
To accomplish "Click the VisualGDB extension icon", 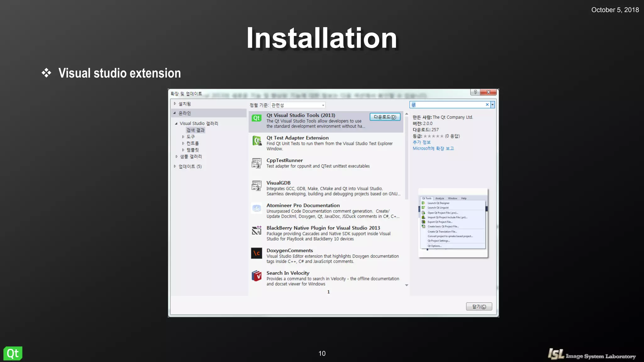I will pyautogui.click(x=257, y=186).
